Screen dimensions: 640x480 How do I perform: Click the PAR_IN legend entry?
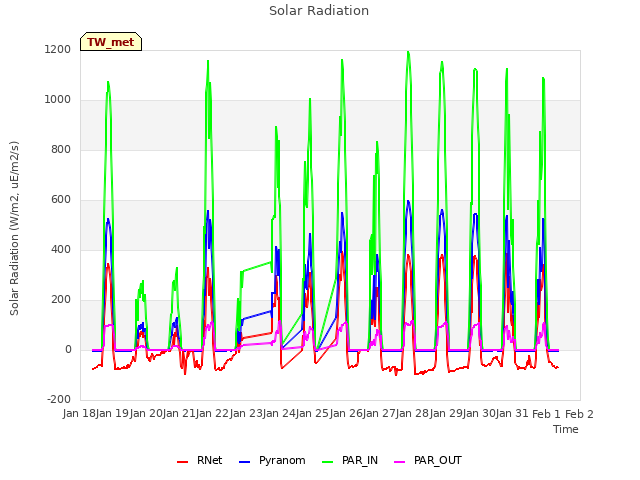(350, 460)
